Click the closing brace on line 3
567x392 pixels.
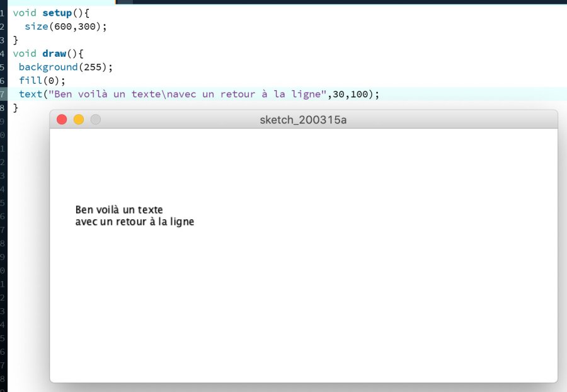click(x=16, y=40)
